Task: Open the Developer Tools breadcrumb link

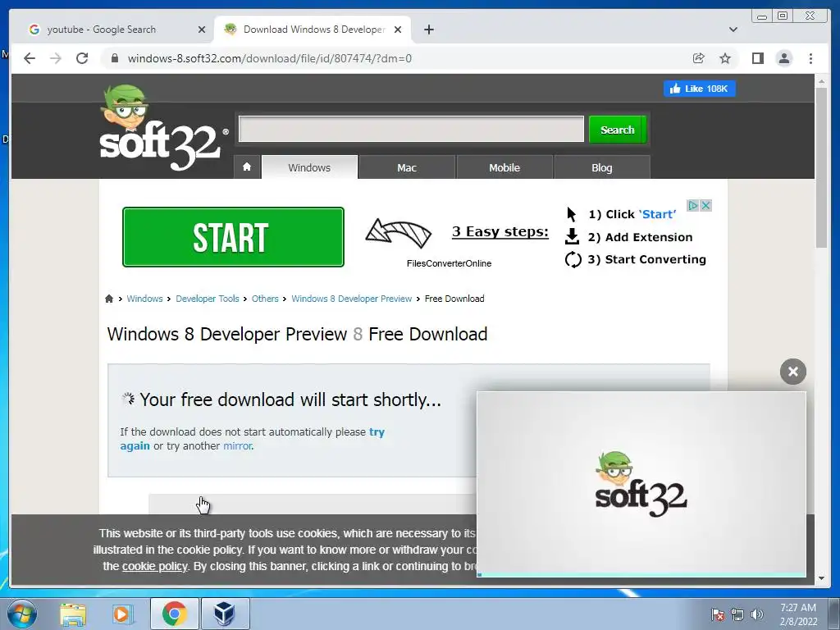Action: (x=208, y=299)
